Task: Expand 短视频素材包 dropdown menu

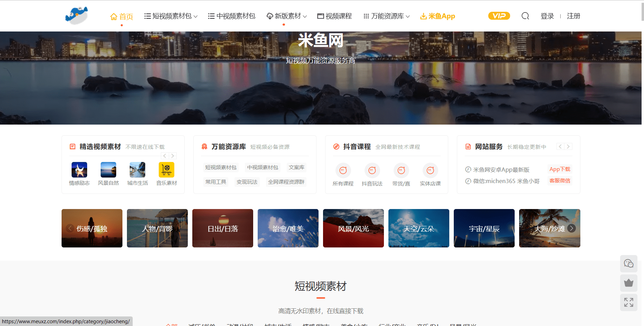Action: click(171, 16)
